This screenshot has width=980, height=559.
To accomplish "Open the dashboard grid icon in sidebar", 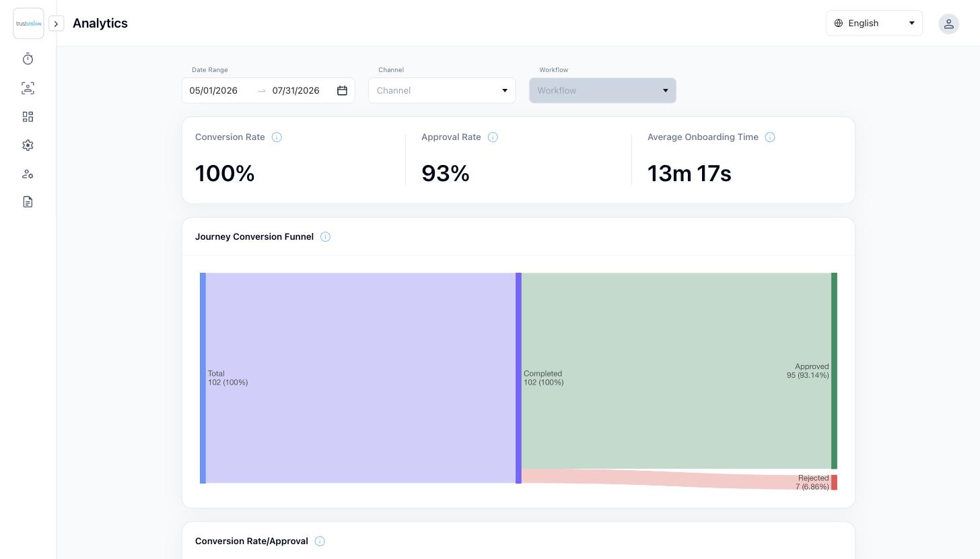I will (x=28, y=117).
